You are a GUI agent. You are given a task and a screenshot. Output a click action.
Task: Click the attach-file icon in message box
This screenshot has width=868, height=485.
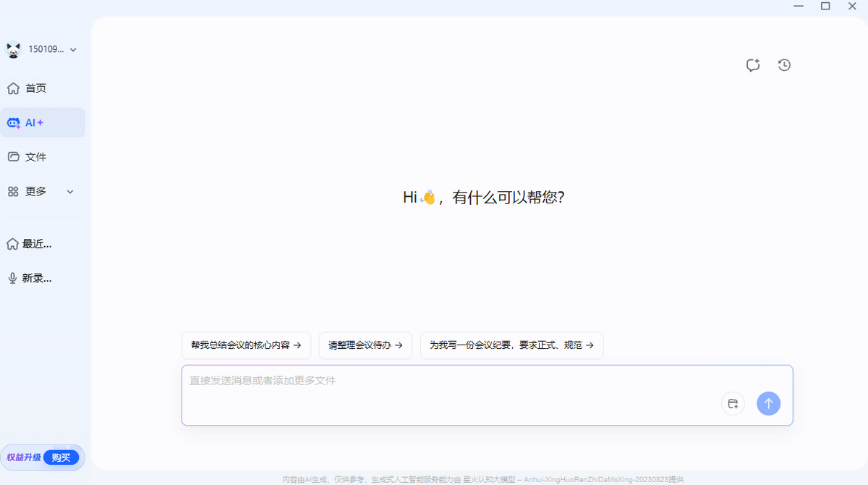tap(733, 403)
